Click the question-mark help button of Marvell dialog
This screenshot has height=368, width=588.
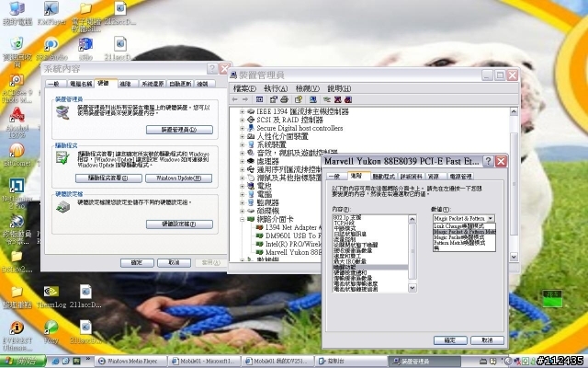[488, 162]
